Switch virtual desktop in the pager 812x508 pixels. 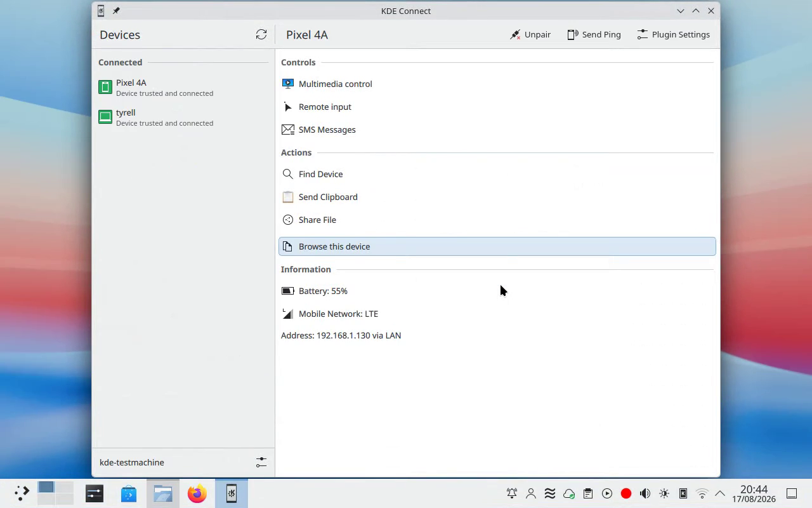(x=55, y=493)
